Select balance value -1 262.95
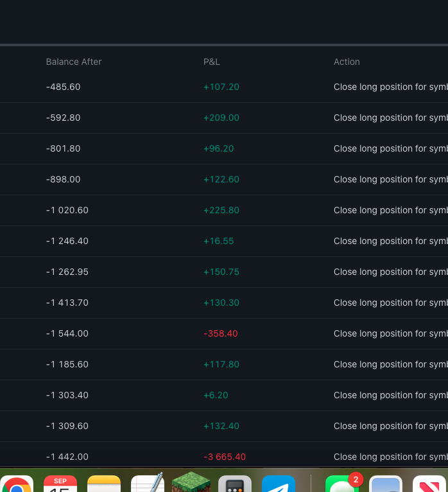This screenshot has width=448, height=492. coord(67,272)
